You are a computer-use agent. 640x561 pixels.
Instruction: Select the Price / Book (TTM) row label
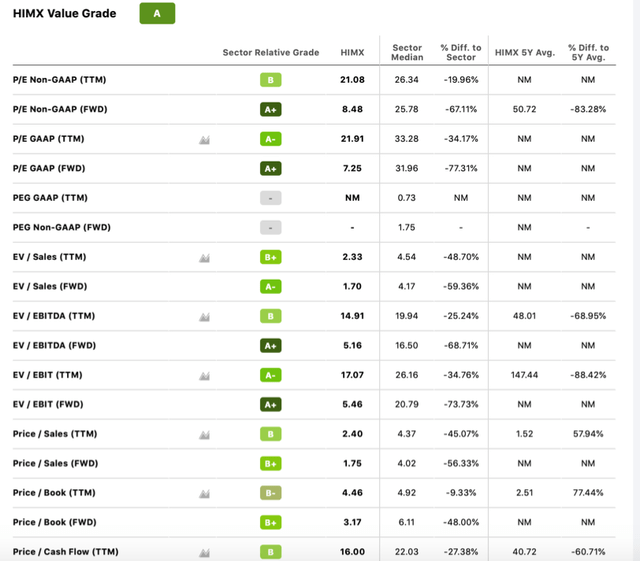[54, 493]
